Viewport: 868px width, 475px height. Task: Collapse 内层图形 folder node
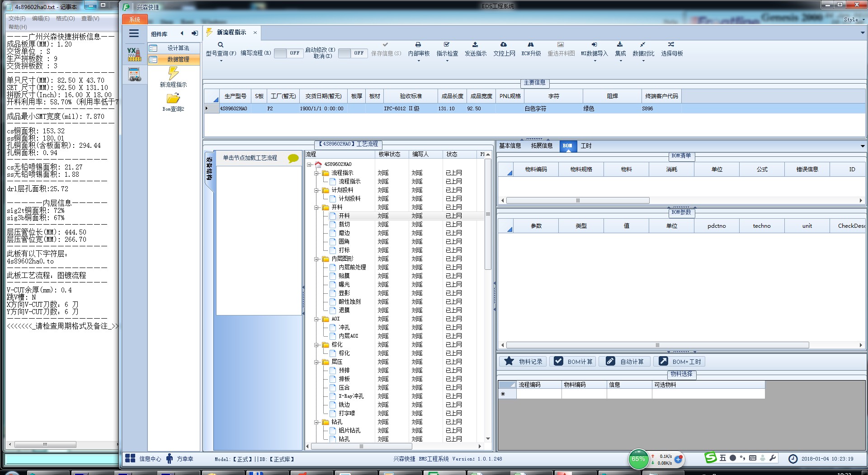(x=316, y=259)
